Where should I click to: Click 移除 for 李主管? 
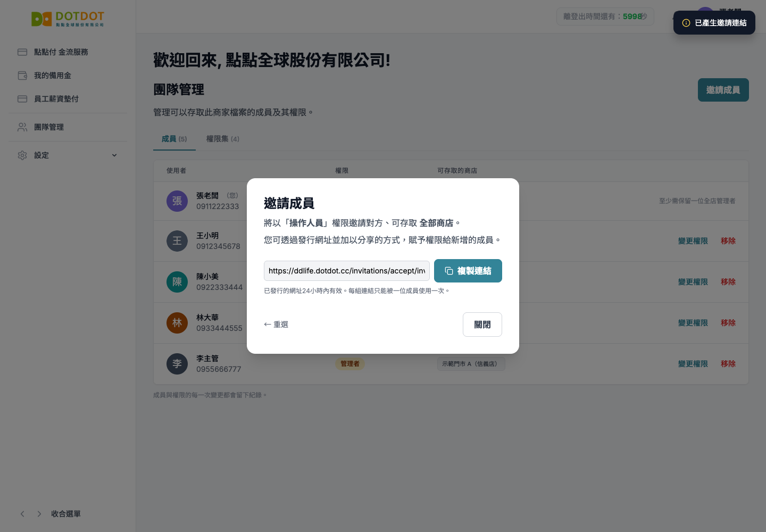[728, 364]
